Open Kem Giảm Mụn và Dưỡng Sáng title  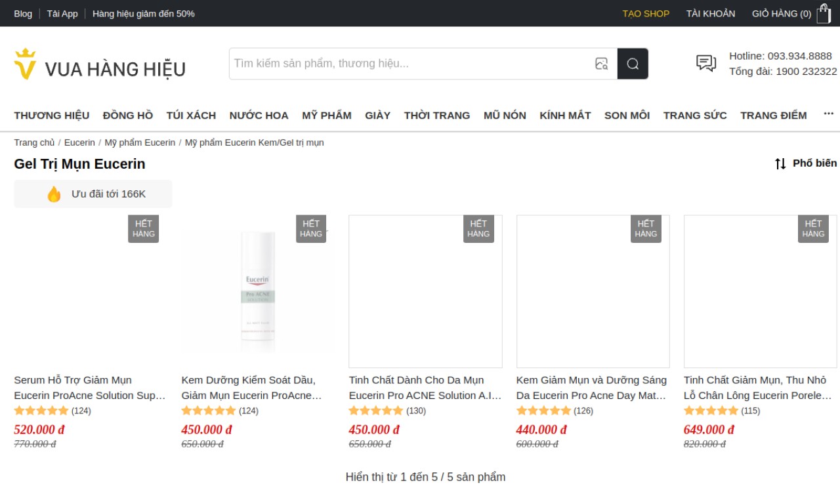tap(592, 388)
